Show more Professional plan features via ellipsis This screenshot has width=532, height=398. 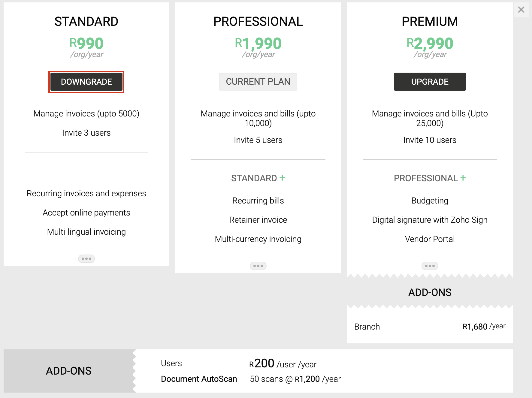point(258,266)
